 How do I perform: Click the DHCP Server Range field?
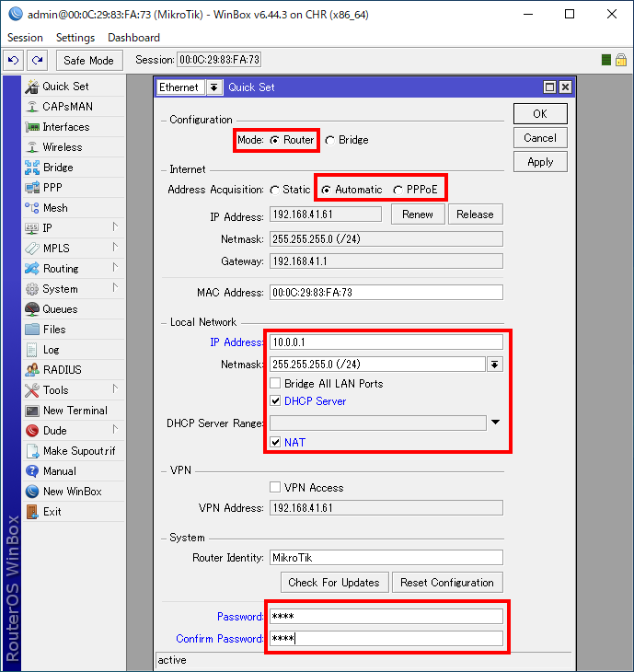[378, 423]
